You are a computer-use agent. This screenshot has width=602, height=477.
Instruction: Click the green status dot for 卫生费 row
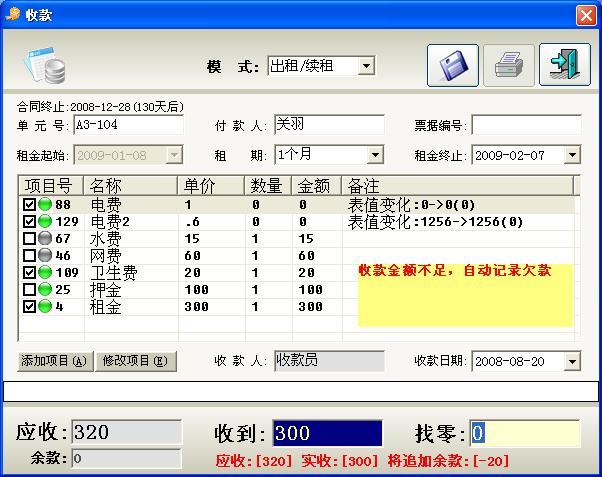(x=45, y=272)
